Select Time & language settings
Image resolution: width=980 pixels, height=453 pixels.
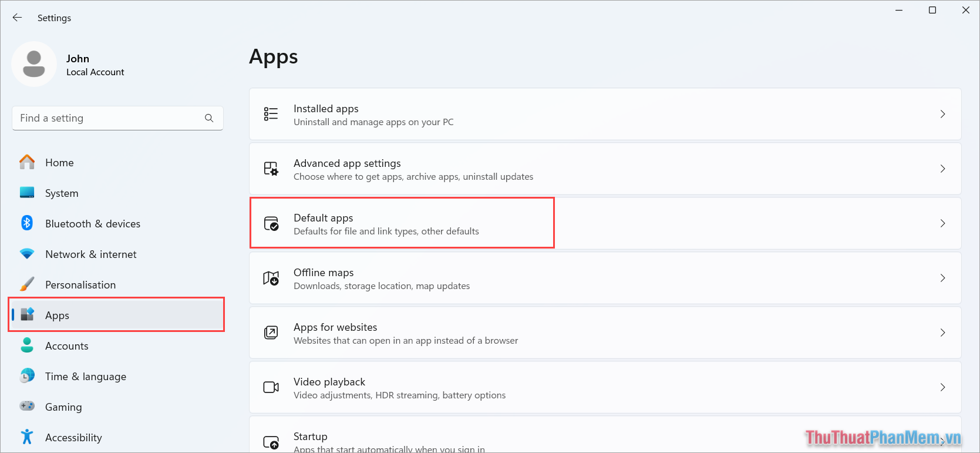[x=86, y=376]
